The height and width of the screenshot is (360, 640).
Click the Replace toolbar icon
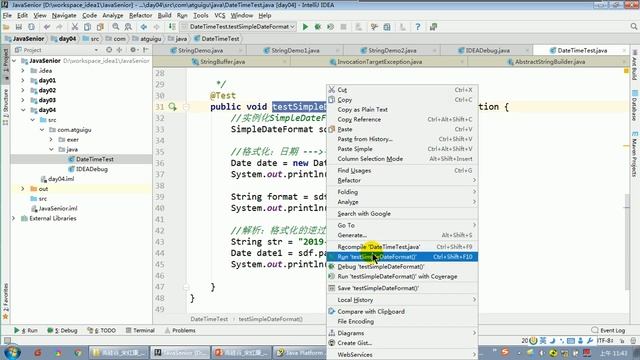click(x=128, y=27)
